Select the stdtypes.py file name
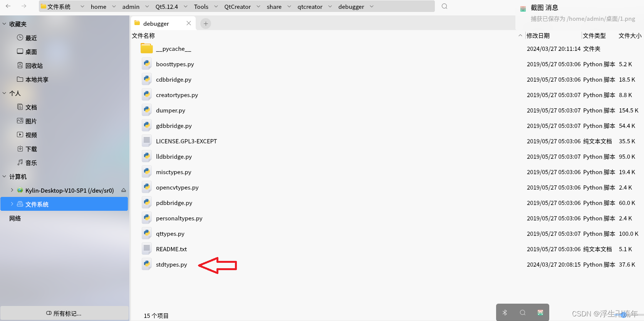Screen dimensions: 644x321 (x=171, y=264)
